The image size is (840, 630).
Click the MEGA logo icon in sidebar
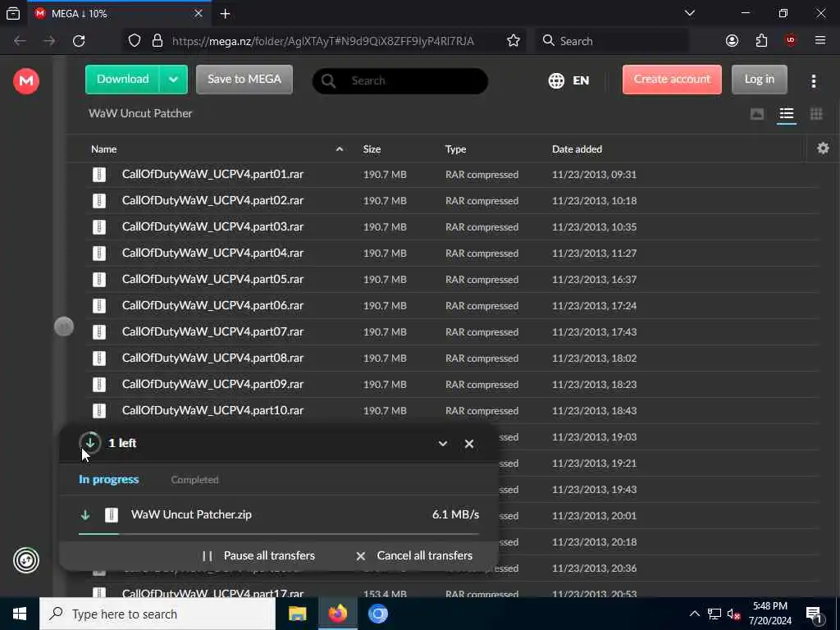click(25, 81)
